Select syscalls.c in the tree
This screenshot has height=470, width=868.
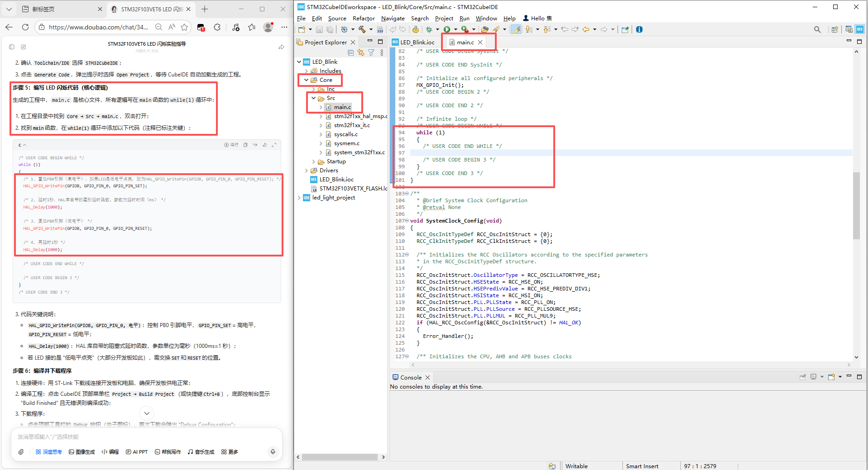click(x=346, y=134)
